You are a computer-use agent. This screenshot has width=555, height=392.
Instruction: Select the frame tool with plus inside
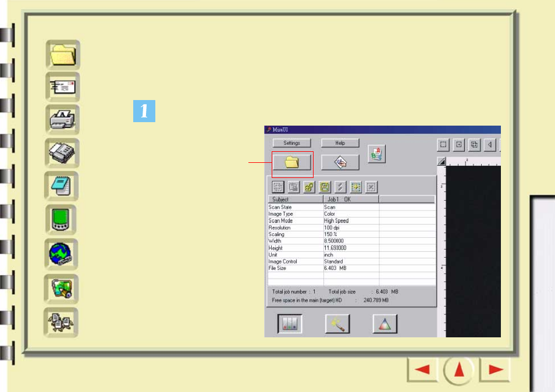459,144
